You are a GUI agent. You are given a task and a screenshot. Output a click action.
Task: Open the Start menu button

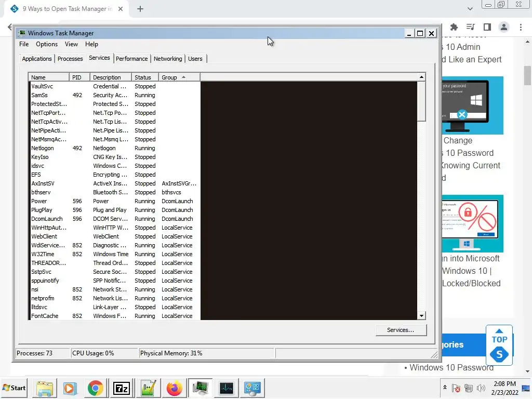[x=14, y=388]
